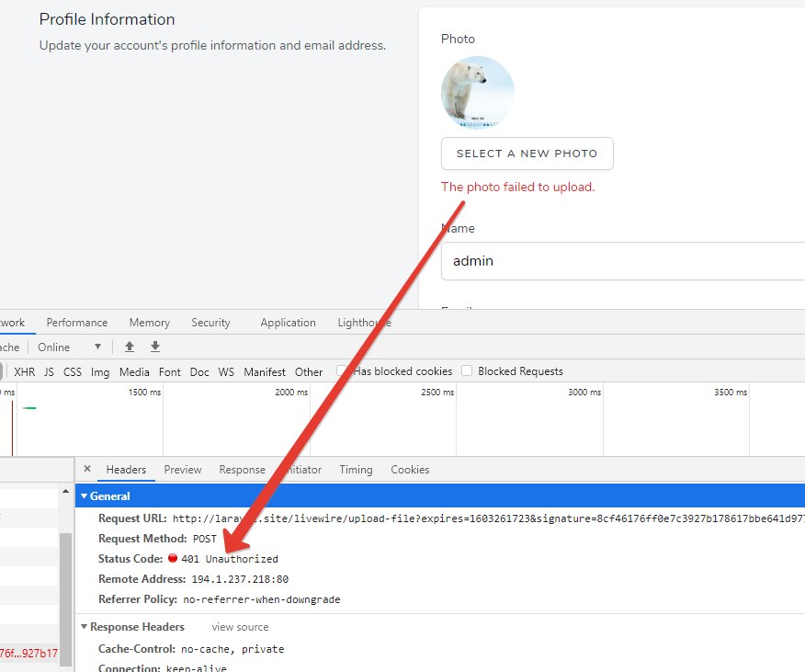Click the Select a New Photo button

(527, 154)
